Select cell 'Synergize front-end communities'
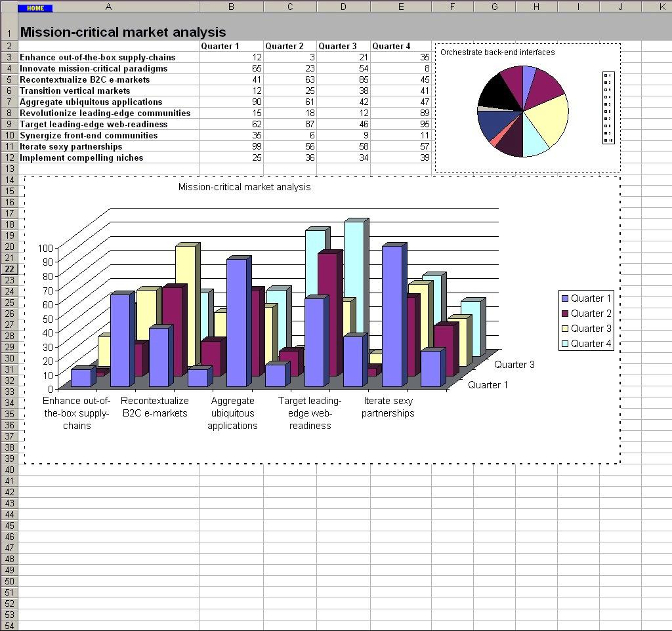This screenshot has width=672, height=631. [108, 135]
